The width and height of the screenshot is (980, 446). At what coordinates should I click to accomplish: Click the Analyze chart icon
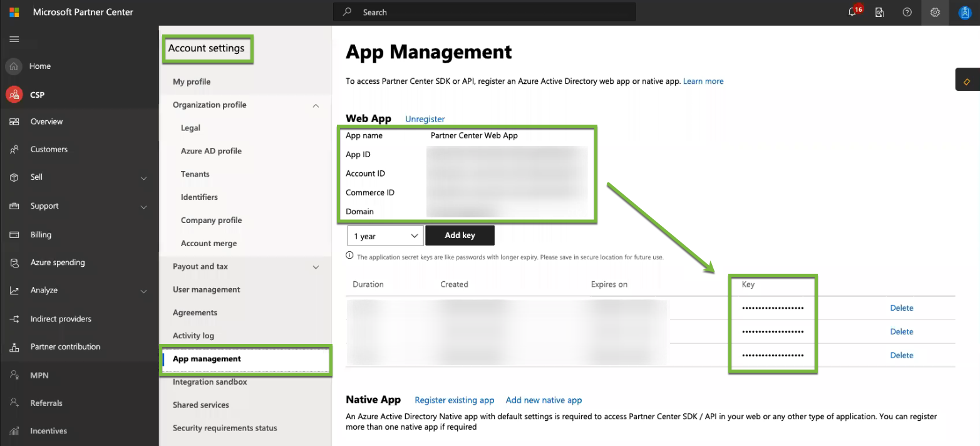point(14,291)
